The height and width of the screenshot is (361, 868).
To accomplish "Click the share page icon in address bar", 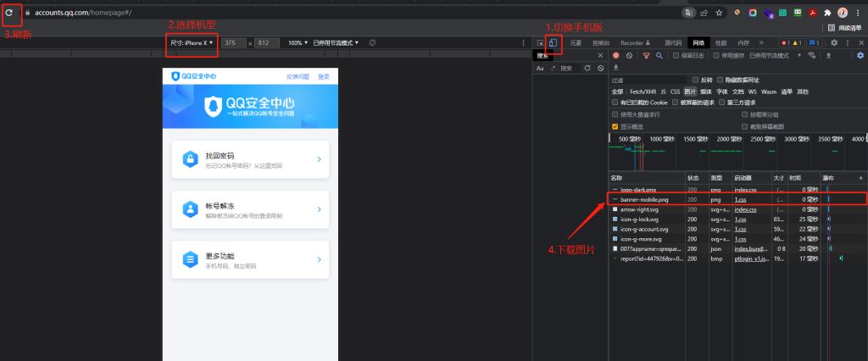I will (704, 12).
